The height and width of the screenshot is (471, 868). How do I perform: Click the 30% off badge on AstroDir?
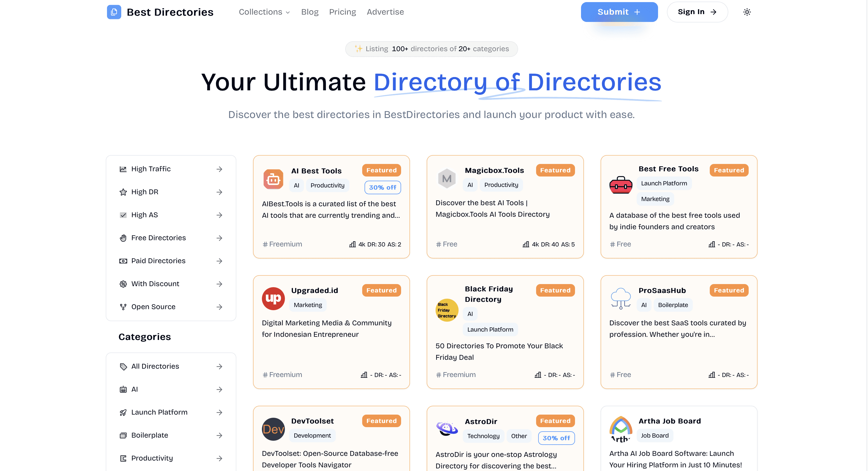pyautogui.click(x=556, y=438)
